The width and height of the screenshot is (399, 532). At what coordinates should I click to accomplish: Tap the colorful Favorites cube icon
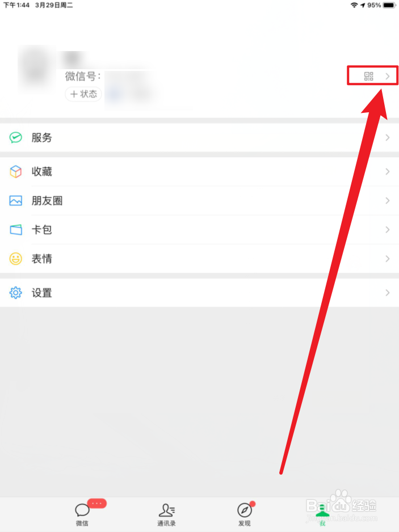[16, 172]
